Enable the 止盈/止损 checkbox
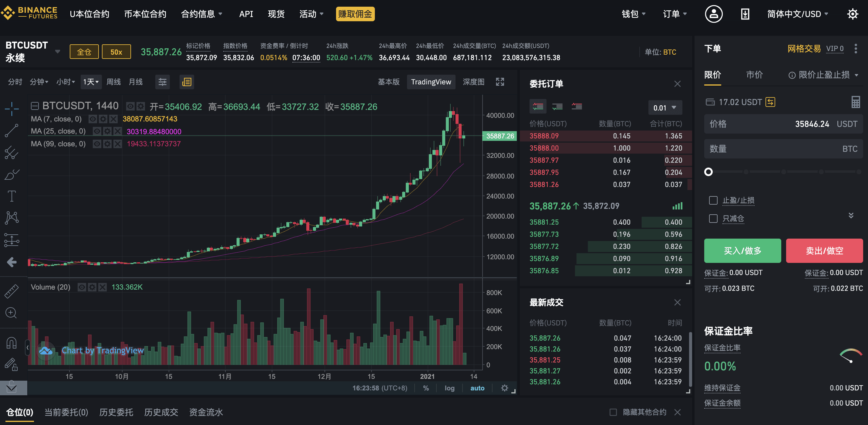Image resolution: width=868 pixels, height=425 pixels. tap(713, 200)
